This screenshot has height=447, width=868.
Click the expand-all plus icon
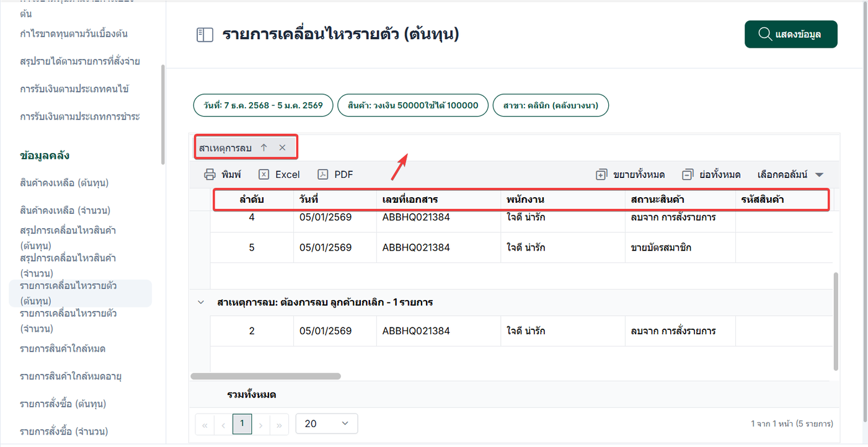601,175
